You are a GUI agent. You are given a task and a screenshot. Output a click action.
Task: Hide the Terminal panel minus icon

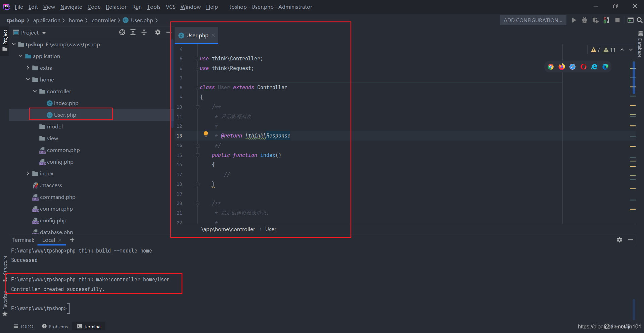(x=631, y=240)
